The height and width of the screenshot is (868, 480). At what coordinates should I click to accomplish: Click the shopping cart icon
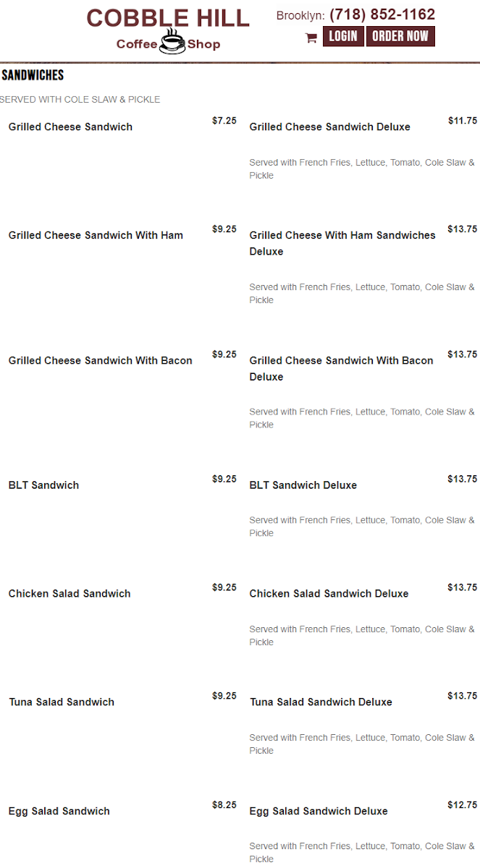(311, 38)
